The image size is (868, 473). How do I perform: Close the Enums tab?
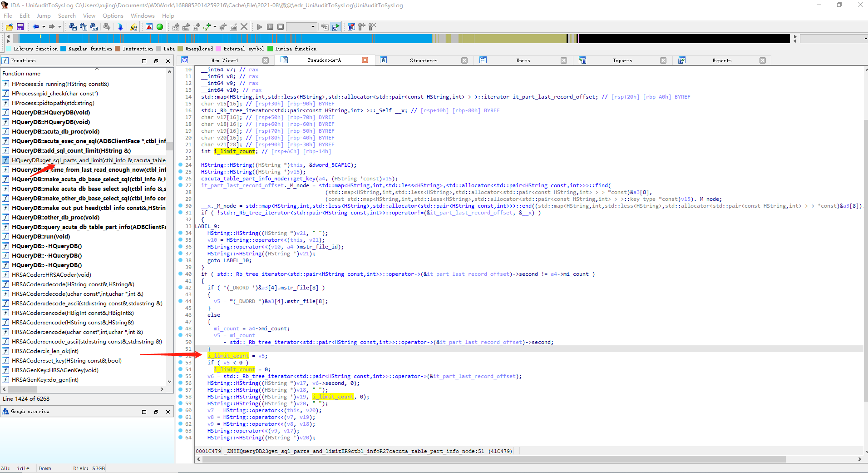click(564, 60)
